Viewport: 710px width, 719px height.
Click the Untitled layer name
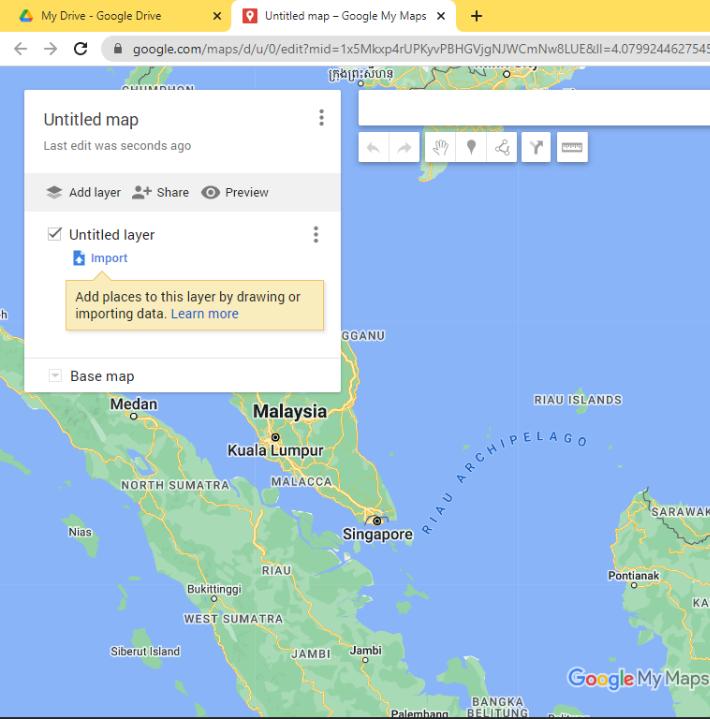pos(112,235)
